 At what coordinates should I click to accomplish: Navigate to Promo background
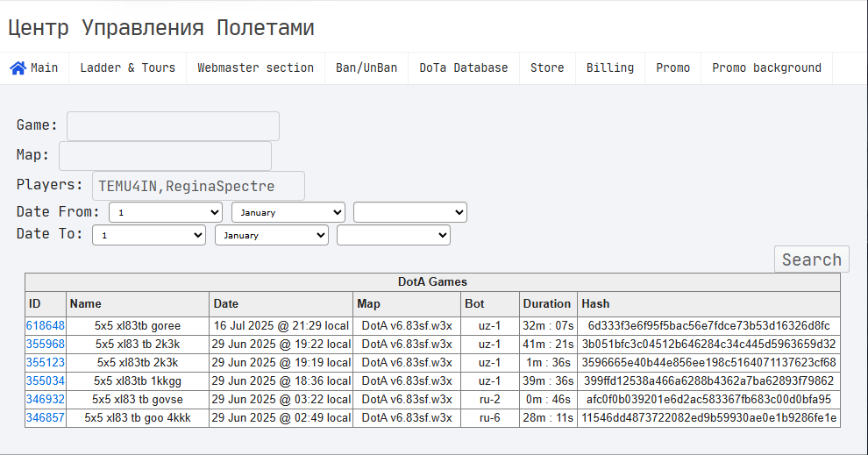click(x=766, y=68)
